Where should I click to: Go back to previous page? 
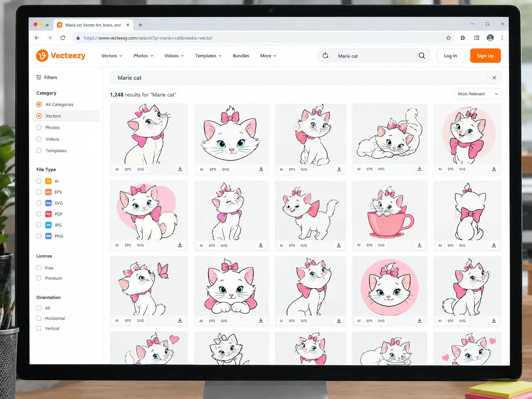coord(37,38)
